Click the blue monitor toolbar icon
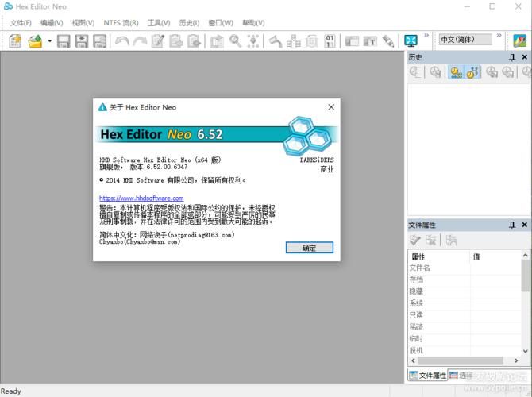The height and width of the screenshot is (397, 532). coord(411,41)
